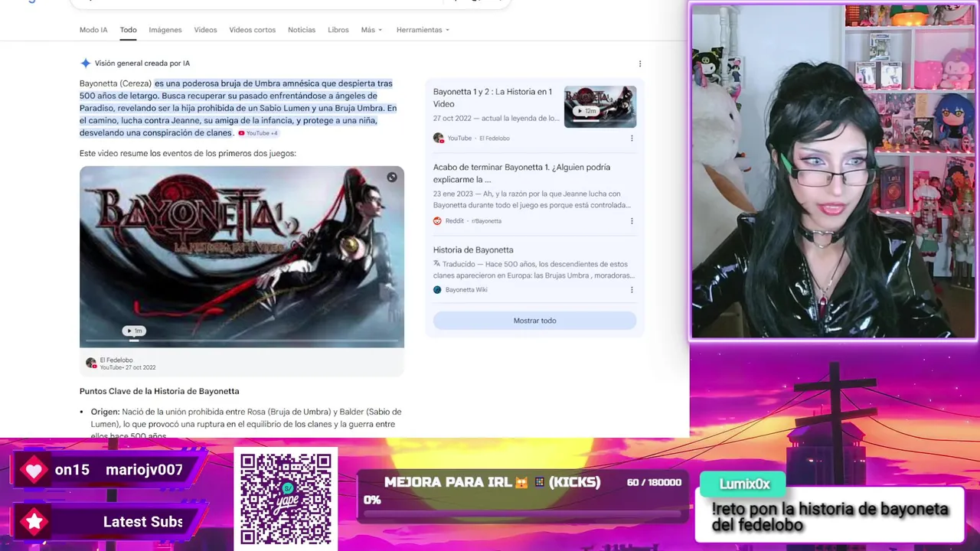Click the Reddit source icon
Screen dimensions: 980x551
click(437, 221)
